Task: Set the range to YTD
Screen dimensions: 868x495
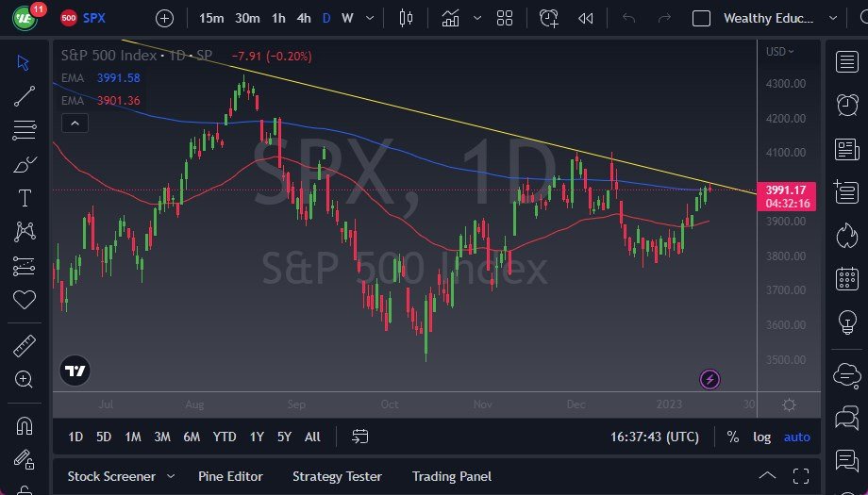Action: pyautogui.click(x=225, y=437)
